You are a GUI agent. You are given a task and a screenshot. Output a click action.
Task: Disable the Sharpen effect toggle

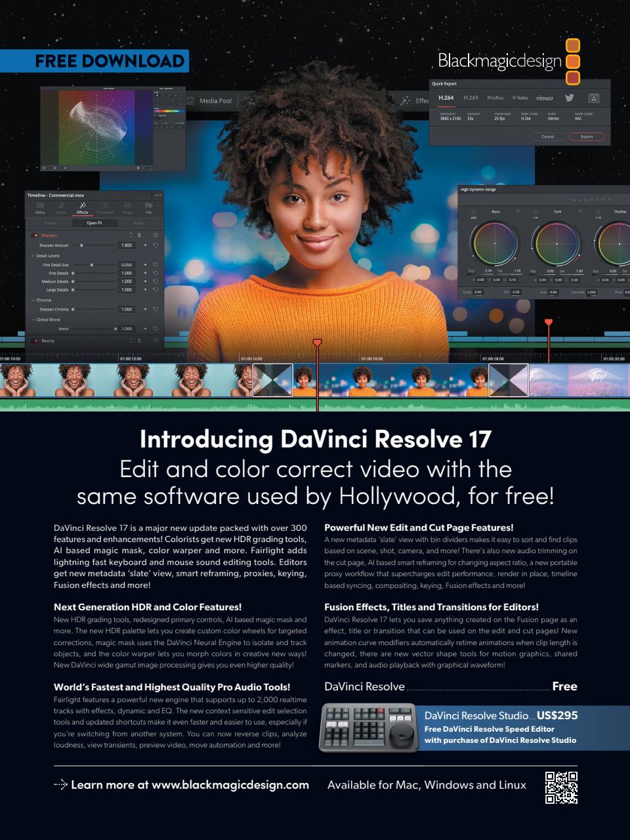pyautogui.click(x=35, y=235)
